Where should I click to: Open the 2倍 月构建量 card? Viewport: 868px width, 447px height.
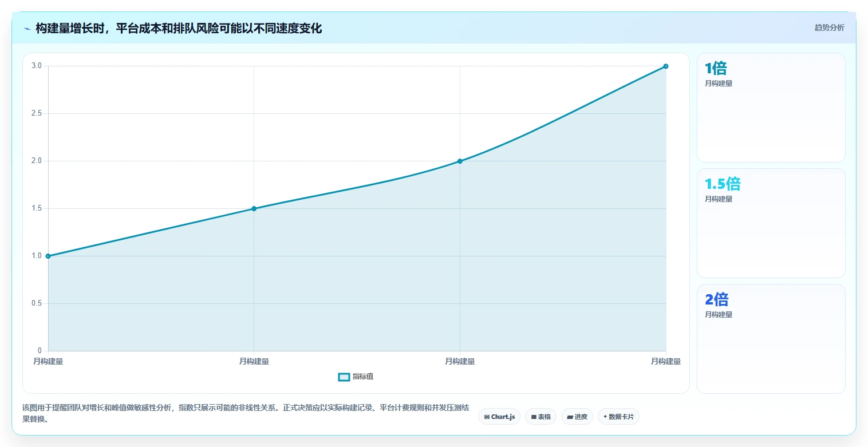(x=771, y=339)
